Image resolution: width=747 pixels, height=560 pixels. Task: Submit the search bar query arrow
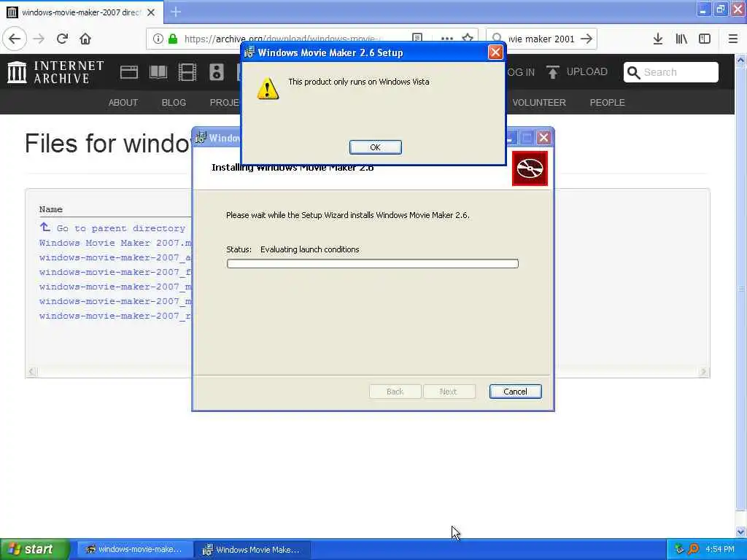pyautogui.click(x=587, y=39)
